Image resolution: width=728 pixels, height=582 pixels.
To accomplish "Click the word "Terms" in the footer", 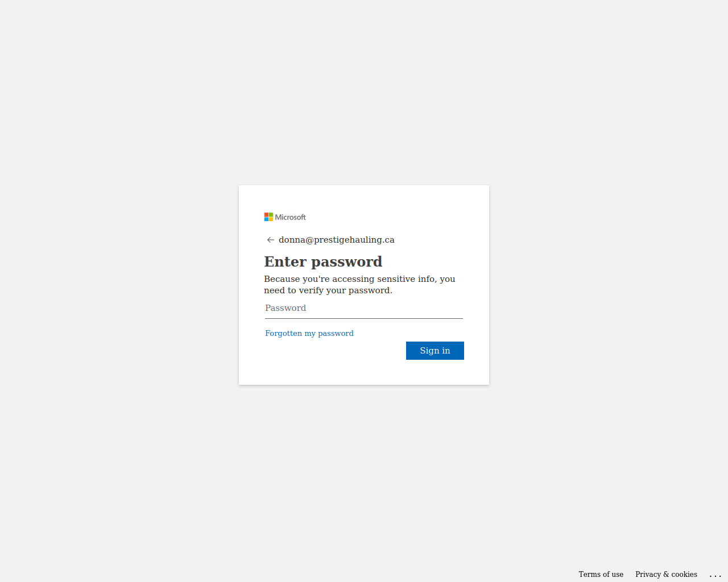I will point(589,575).
